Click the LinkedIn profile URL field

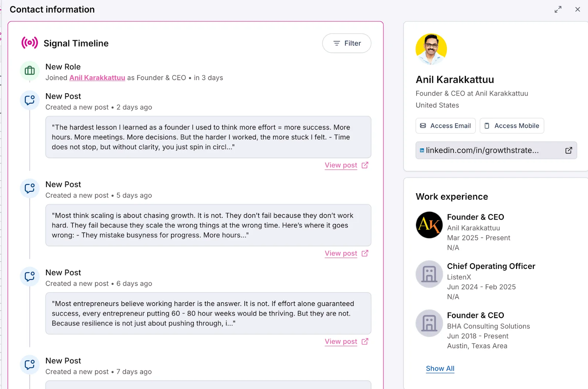496,150
